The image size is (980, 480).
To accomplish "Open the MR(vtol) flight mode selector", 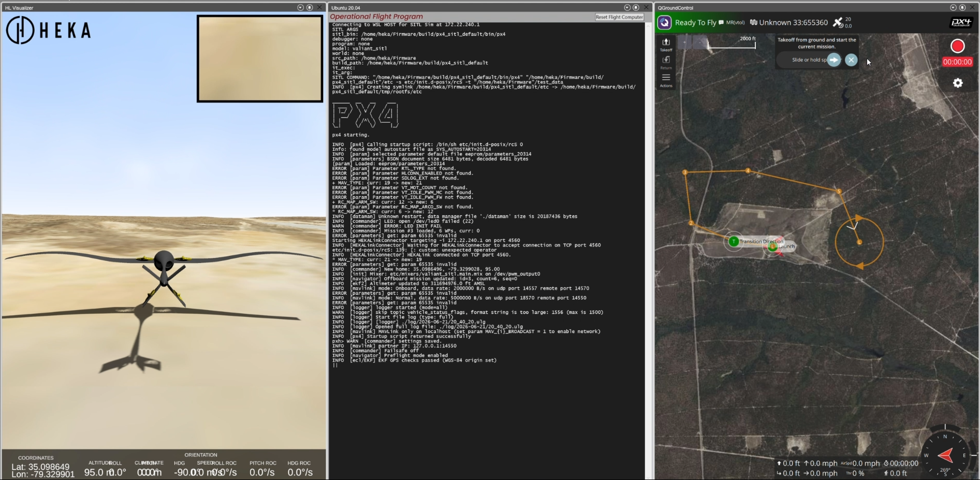I will [x=735, y=23].
